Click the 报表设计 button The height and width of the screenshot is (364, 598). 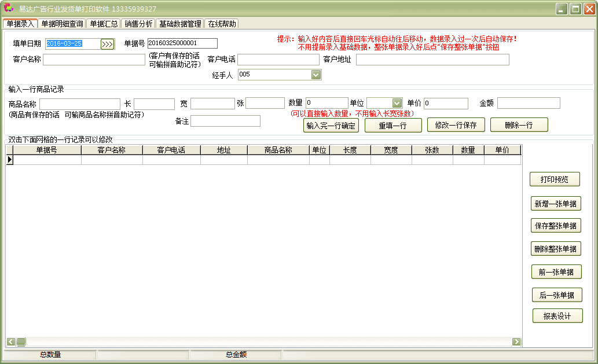coord(557,316)
